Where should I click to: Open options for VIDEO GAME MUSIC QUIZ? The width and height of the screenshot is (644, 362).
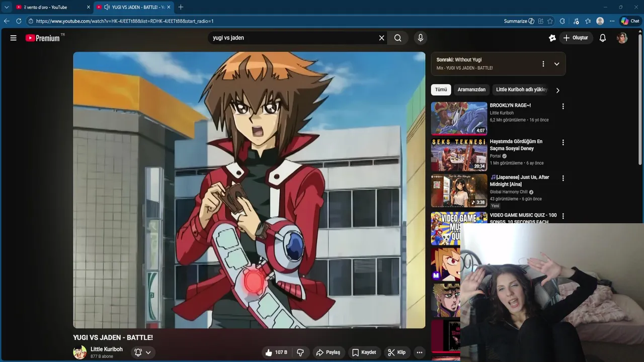[x=563, y=216]
